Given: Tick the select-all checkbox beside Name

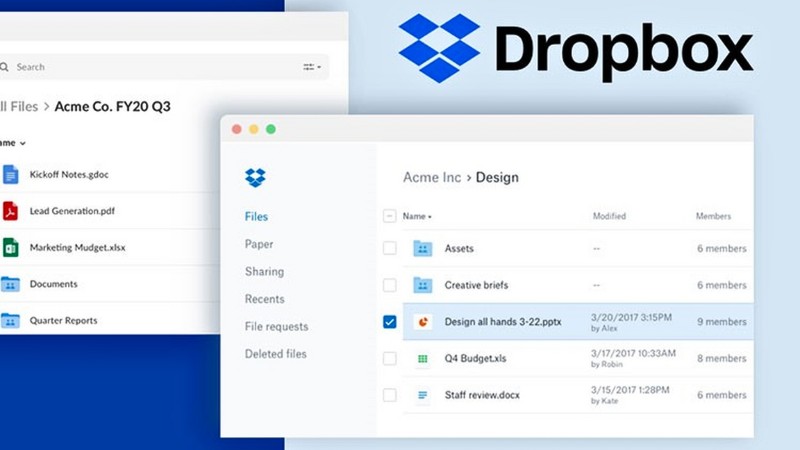Looking at the screenshot, I should 389,216.
